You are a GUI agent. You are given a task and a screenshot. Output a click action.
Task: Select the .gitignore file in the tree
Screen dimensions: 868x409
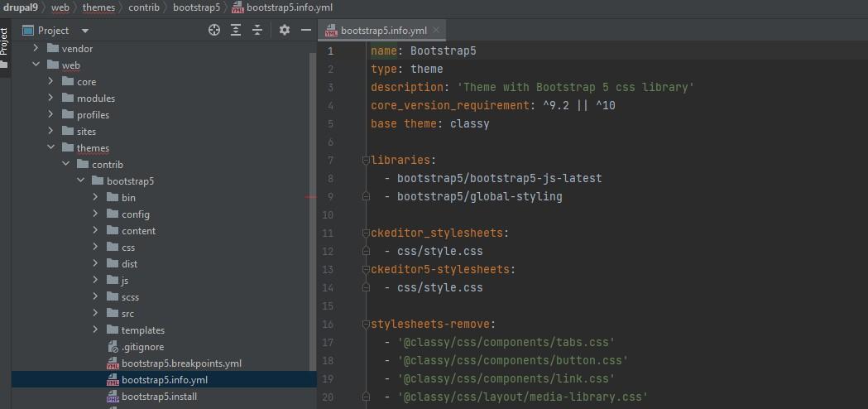pos(143,347)
